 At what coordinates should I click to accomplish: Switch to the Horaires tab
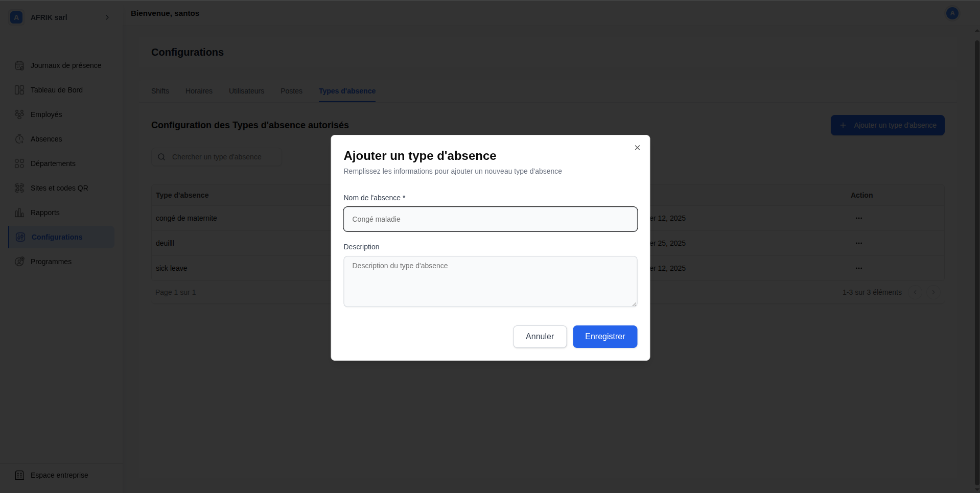click(x=199, y=91)
